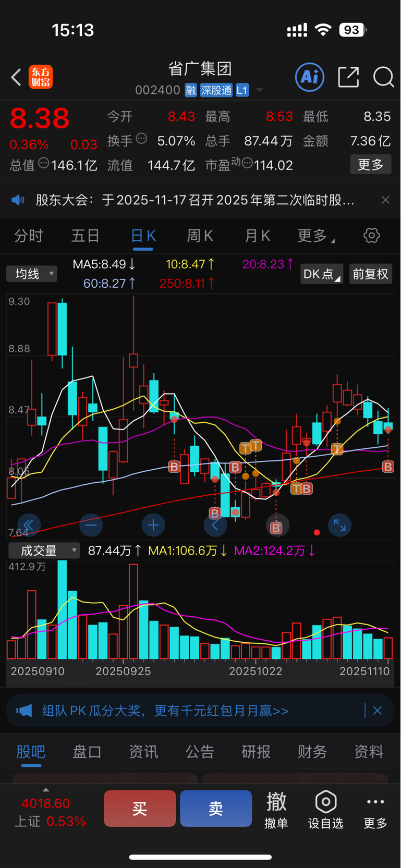Open 更多 quote details button
The width and height of the screenshot is (401, 868).
[371, 165]
